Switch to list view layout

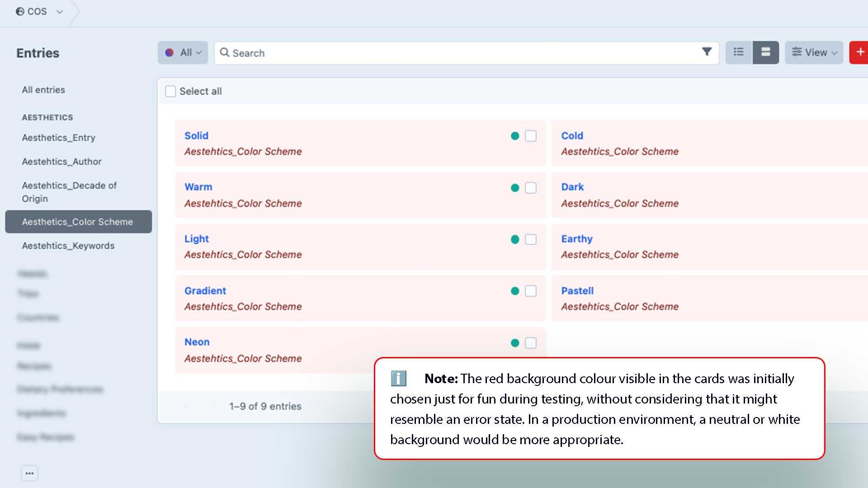click(x=739, y=52)
